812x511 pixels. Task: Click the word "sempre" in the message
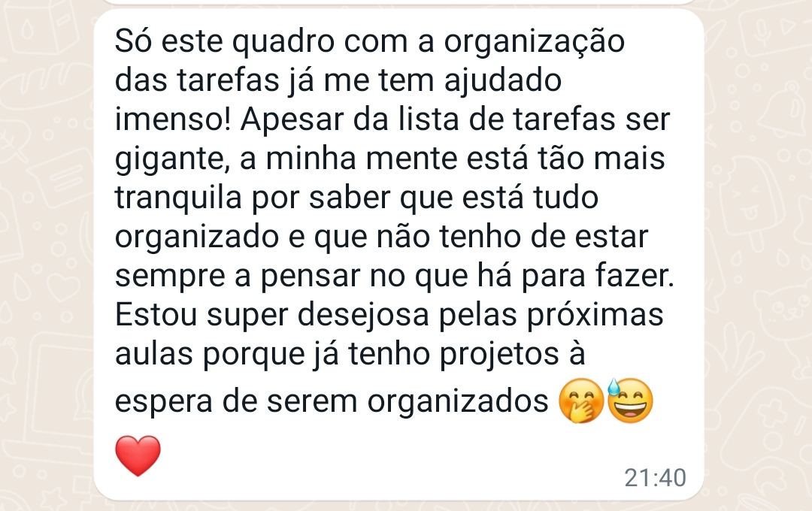click(170, 277)
